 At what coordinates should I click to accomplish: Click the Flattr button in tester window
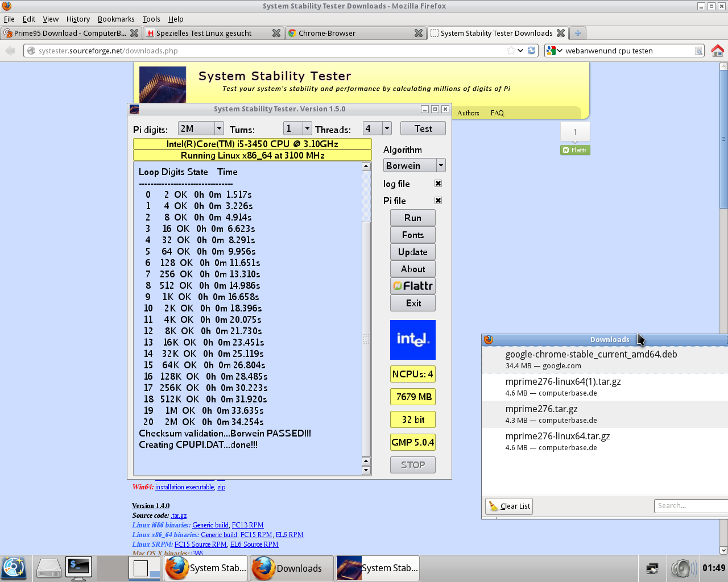pyautogui.click(x=413, y=286)
